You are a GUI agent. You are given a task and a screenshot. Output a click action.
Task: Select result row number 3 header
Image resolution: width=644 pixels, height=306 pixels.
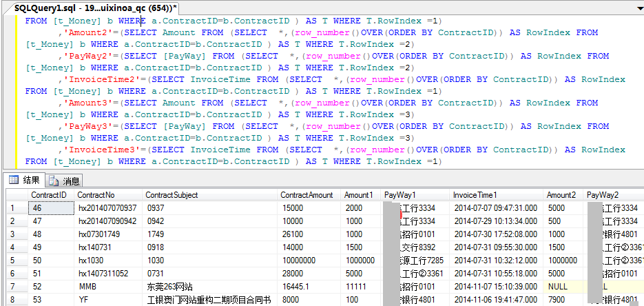18,234
